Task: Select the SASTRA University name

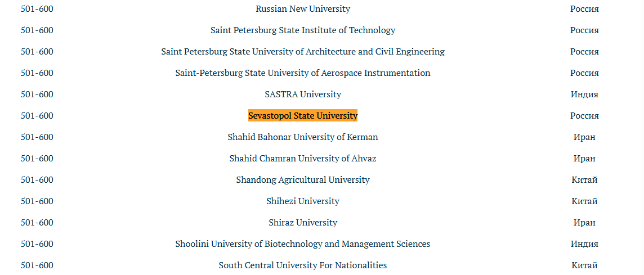Action: (x=303, y=94)
